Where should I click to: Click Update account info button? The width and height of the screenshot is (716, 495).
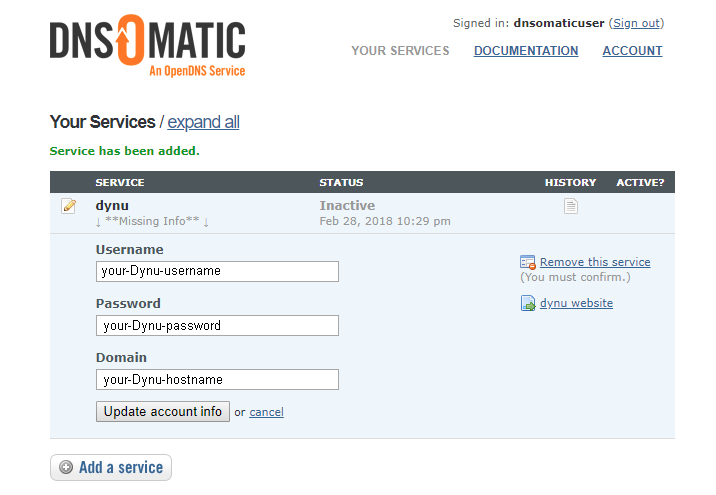163,411
